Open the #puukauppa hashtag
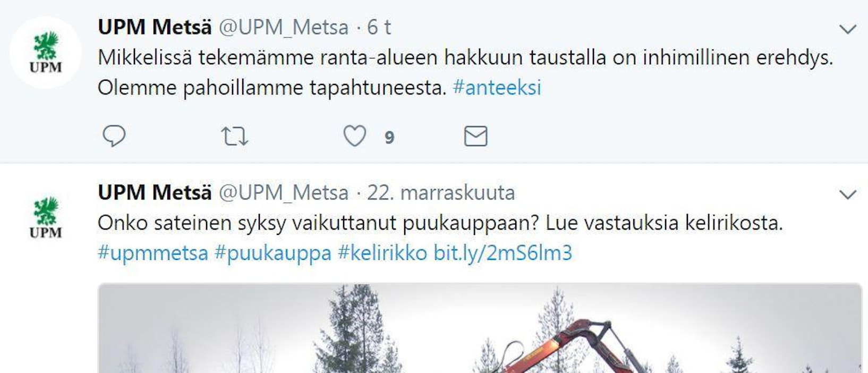Screen dimensions: 868x373 tap(273, 253)
